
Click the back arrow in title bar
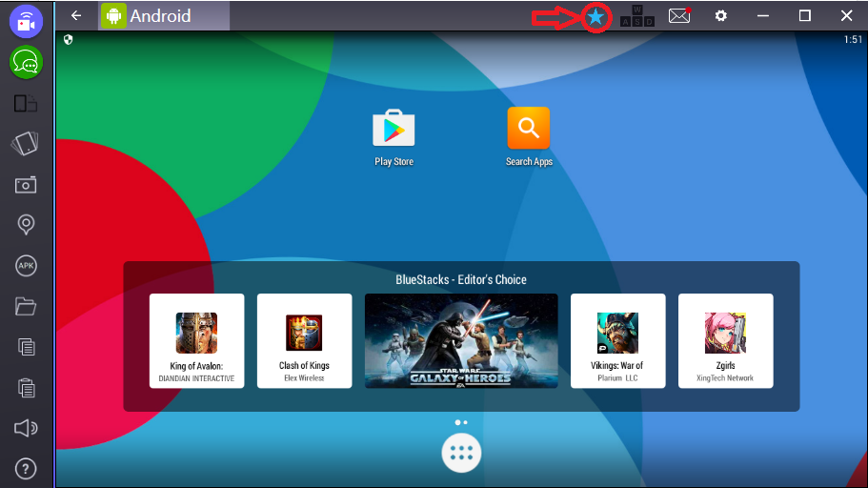(76, 15)
